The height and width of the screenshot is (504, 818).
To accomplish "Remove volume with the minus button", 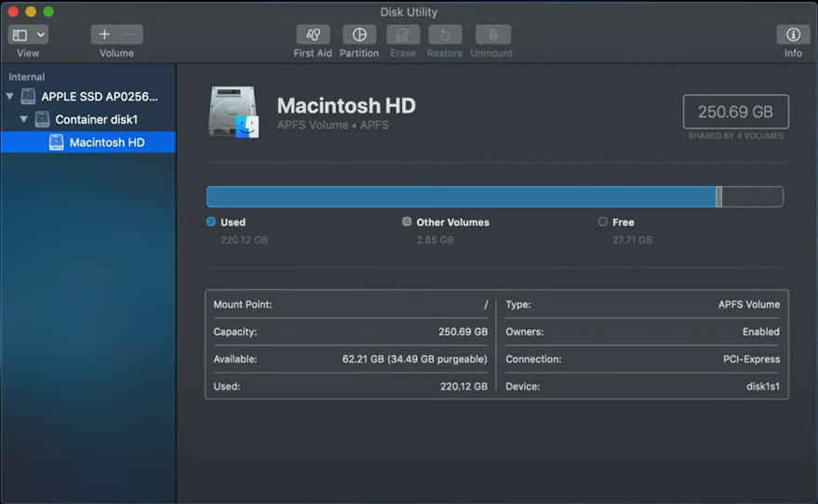I will point(130,34).
